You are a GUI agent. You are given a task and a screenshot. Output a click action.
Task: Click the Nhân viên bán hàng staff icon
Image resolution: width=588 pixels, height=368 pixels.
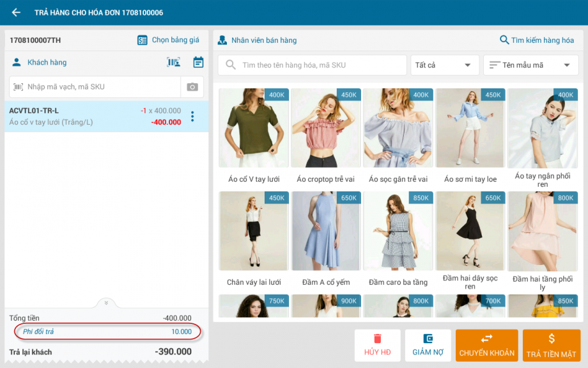click(222, 40)
